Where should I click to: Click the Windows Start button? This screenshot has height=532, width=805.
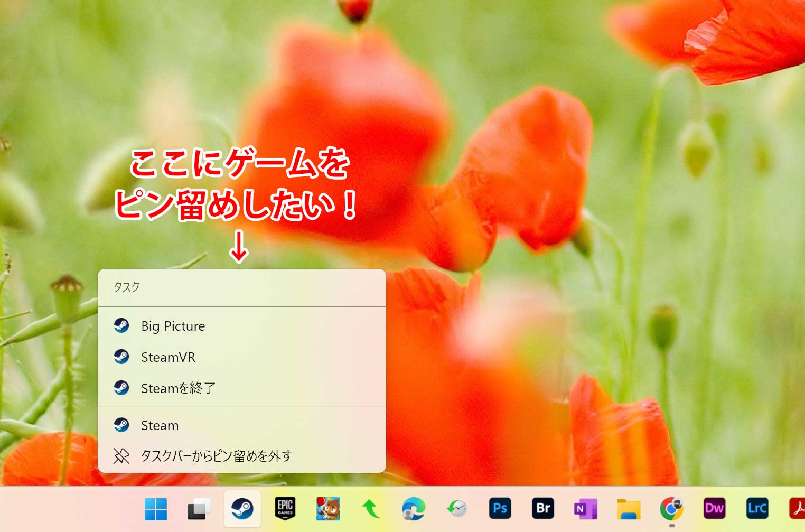[x=155, y=509]
